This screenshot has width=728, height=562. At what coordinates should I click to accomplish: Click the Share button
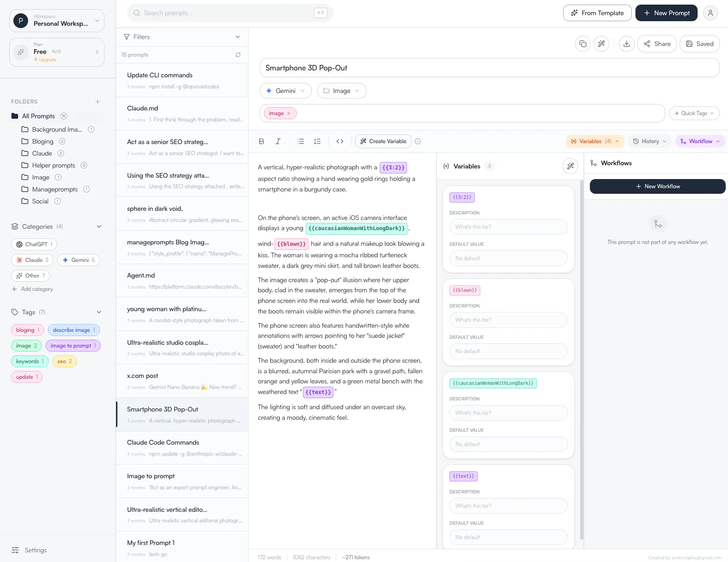pos(657,44)
